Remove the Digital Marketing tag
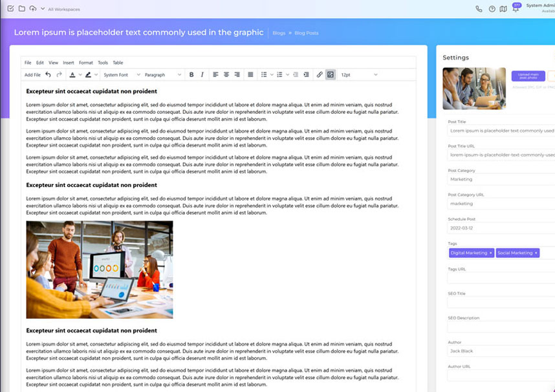Image resolution: width=555 pixels, height=392 pixels. [x=490, y=252]
